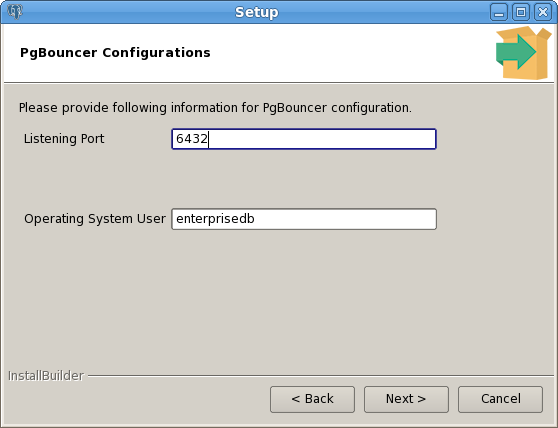
Task: Click the PgBouncer Configurations heading
Action: (115, 53)
